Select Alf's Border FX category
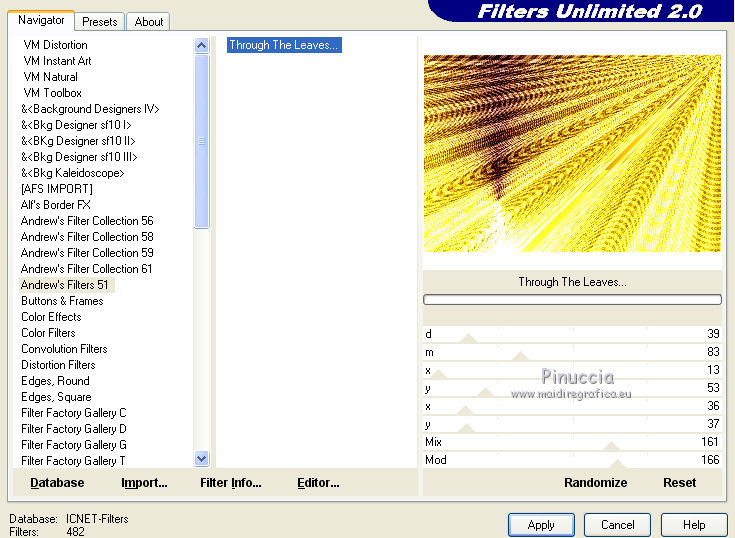 click(x=55, y=205)
